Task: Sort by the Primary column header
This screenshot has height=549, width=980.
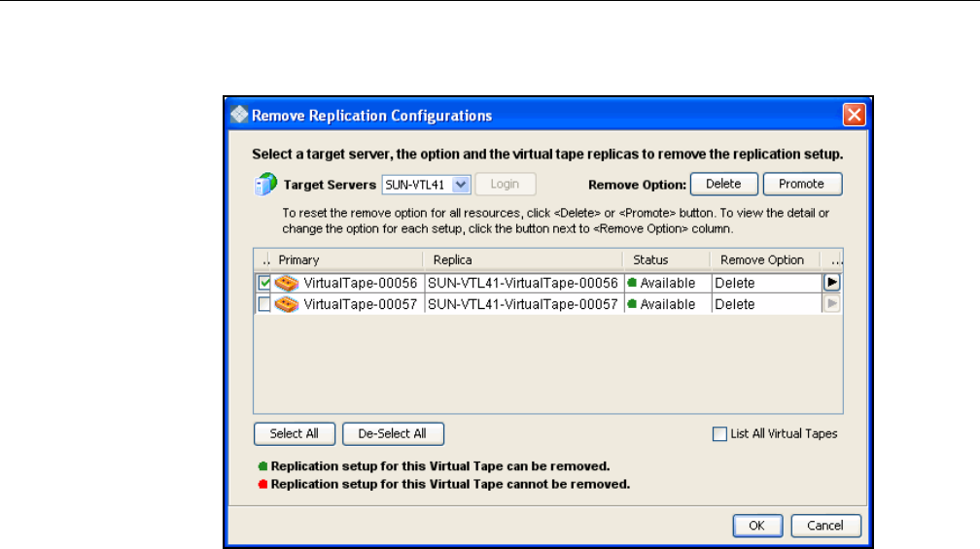Action: pyautogui.click(x=346, y=260)
